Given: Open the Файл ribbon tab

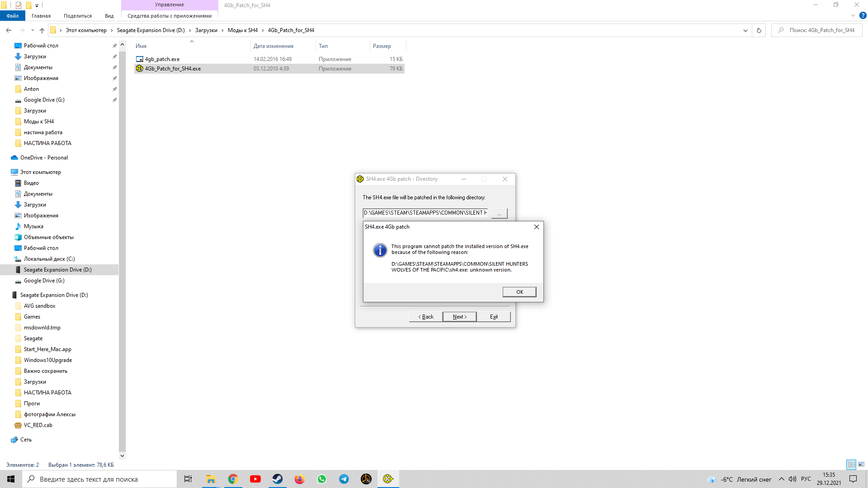Looking at the screenshot, I should [12, 16].
